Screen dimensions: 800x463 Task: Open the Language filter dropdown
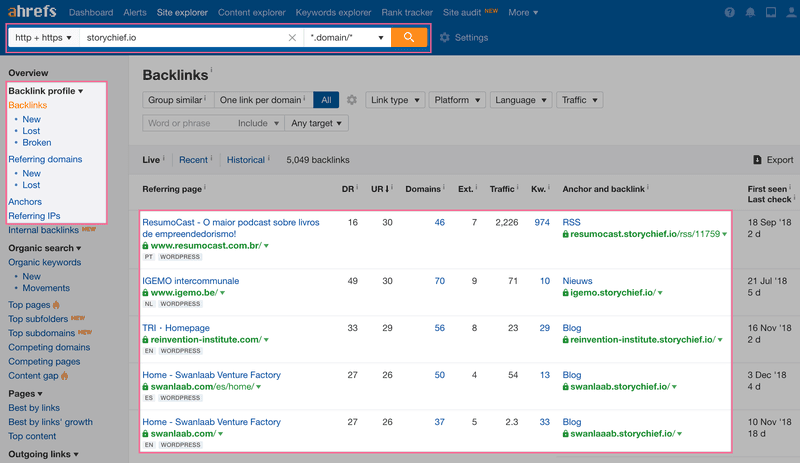(521, 100)
